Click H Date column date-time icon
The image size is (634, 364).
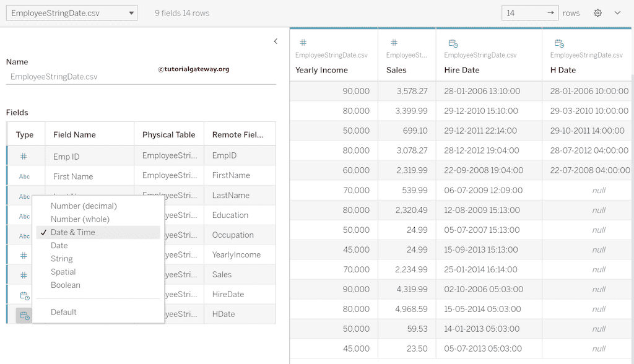558,43
